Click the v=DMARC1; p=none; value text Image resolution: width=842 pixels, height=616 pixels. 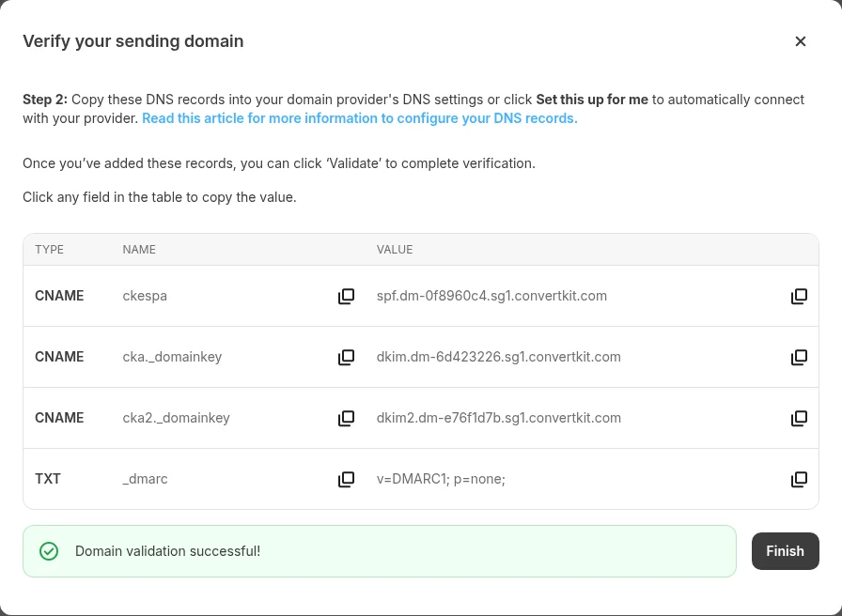coord(441,479)
